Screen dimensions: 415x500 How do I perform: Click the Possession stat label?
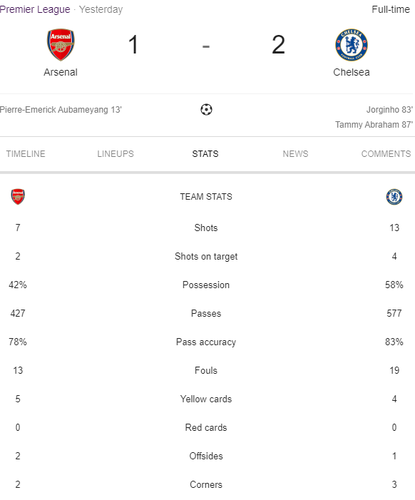(206, 285)
